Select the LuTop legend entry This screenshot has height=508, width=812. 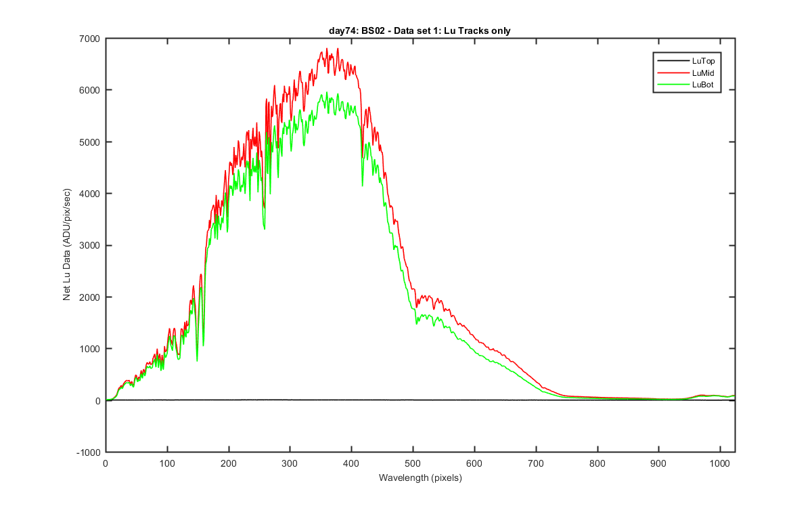click(687, 61)
